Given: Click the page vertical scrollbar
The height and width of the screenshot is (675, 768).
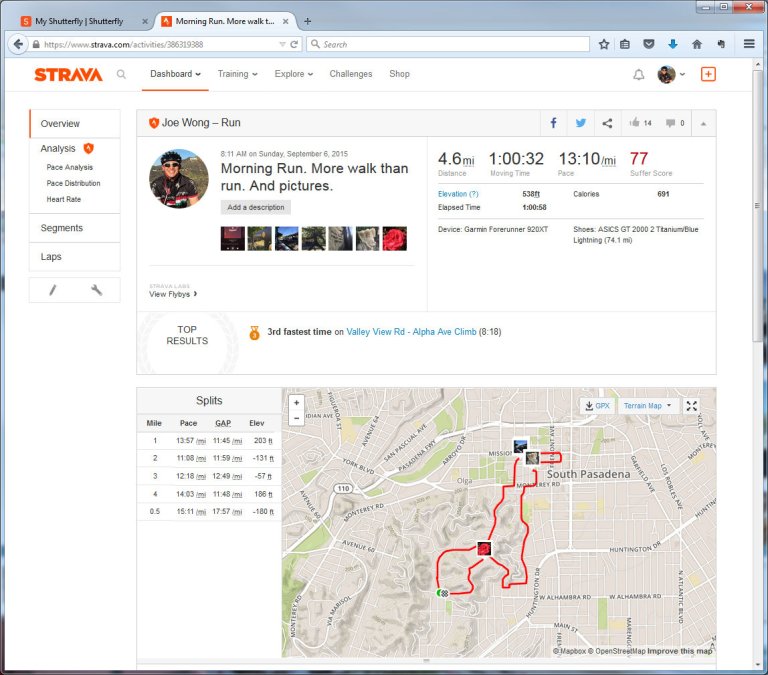Looking at the screenshot, I should pyautogui.click(x=757, y=206).
